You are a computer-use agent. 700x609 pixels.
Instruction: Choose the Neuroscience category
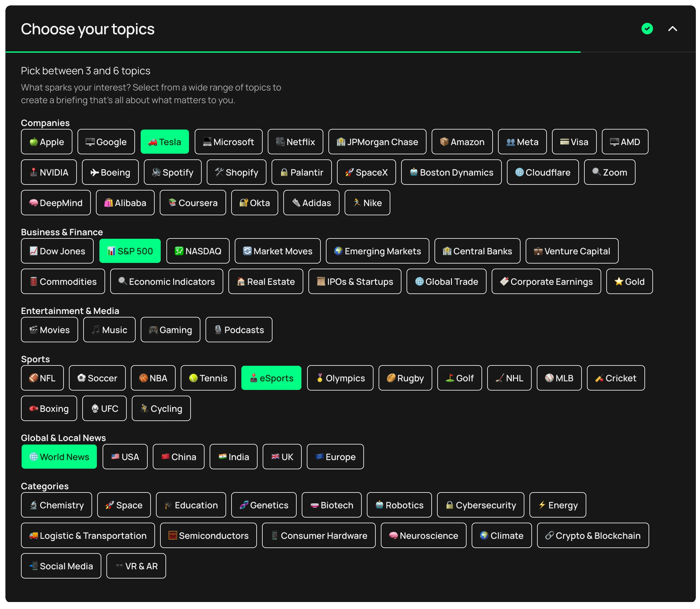423,536
